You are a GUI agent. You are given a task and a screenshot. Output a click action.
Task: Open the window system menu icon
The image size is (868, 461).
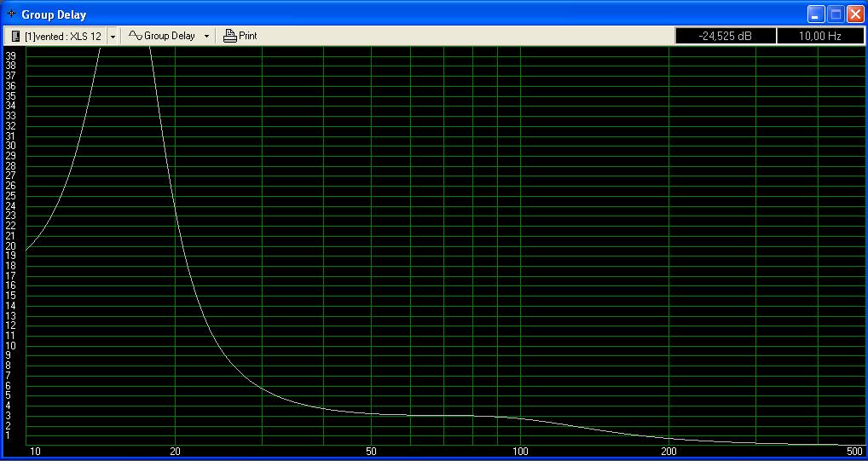10,14
